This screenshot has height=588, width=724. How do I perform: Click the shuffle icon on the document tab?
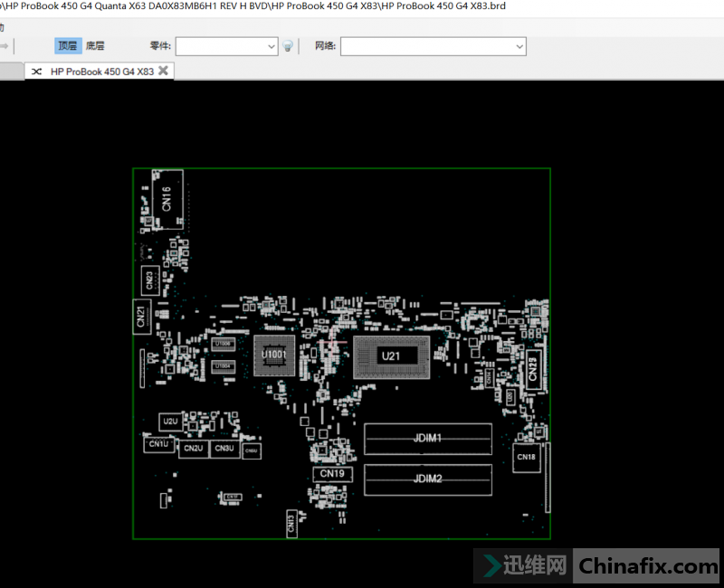click(x=37, y=71)
